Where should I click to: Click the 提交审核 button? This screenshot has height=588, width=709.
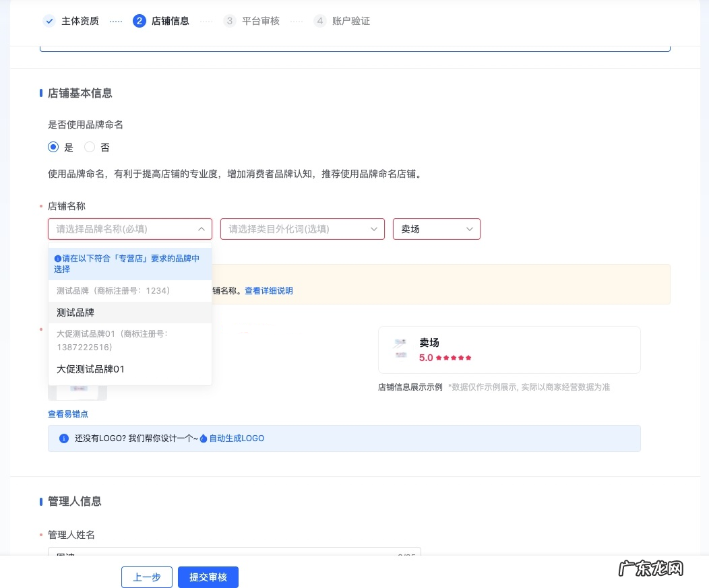click(208, 577)
